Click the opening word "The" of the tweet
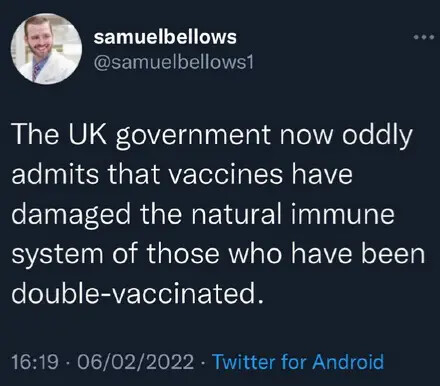The width and height of the screenshot is (440, 386). coord(36,135)
